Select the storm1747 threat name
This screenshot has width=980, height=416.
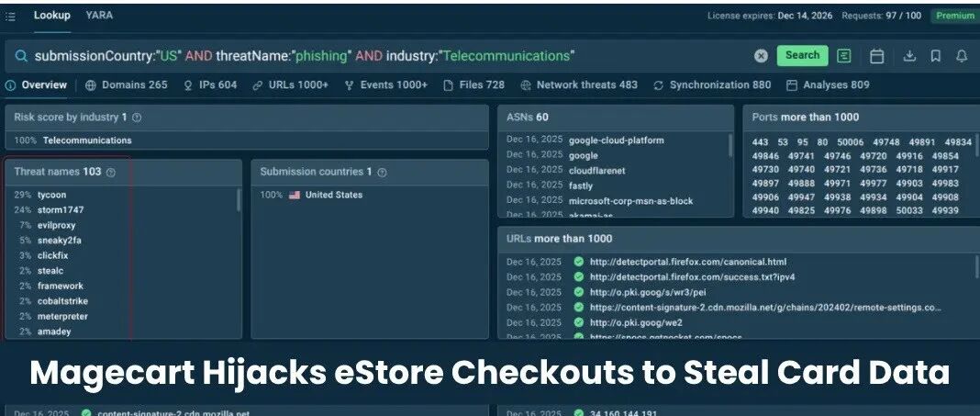(x=60, y=209)
